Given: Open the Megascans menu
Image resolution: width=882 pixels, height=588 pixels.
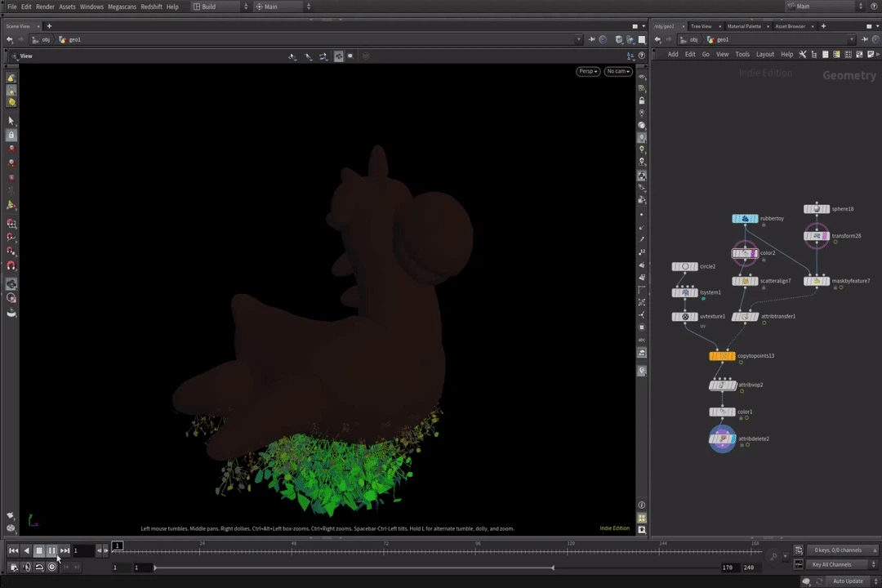Looking at the screenshot, I should click(x=122, y=7).
